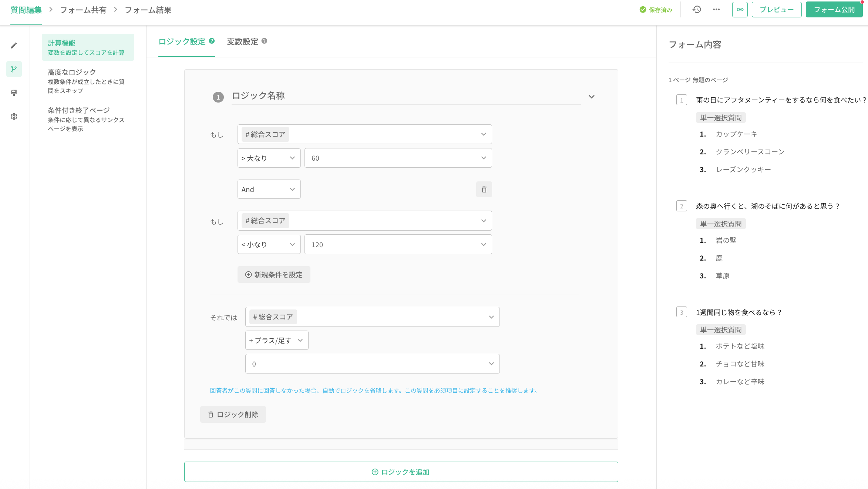The image size is (868, 489).
Task: Click the pencil edit icon in sidebar
Action: 14,46
